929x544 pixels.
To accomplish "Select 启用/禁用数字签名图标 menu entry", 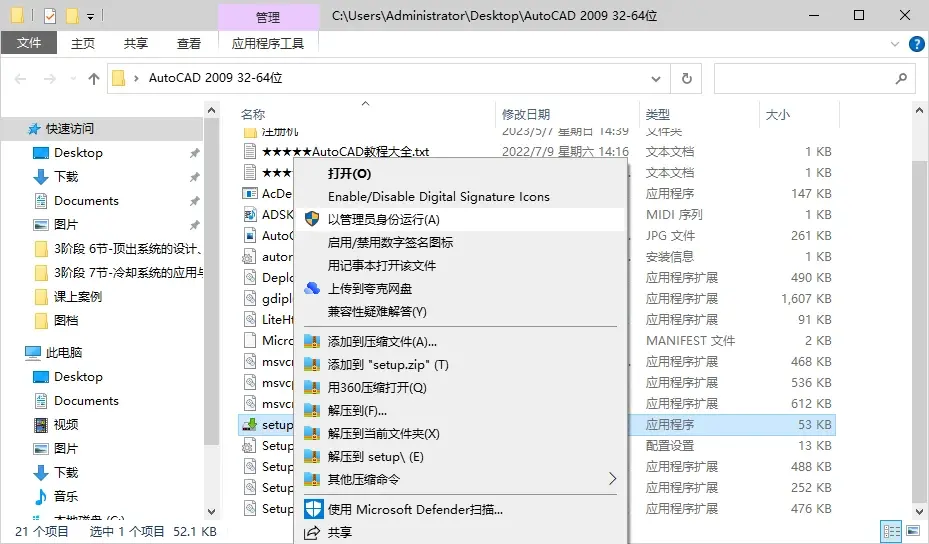I will coord(390,242).
